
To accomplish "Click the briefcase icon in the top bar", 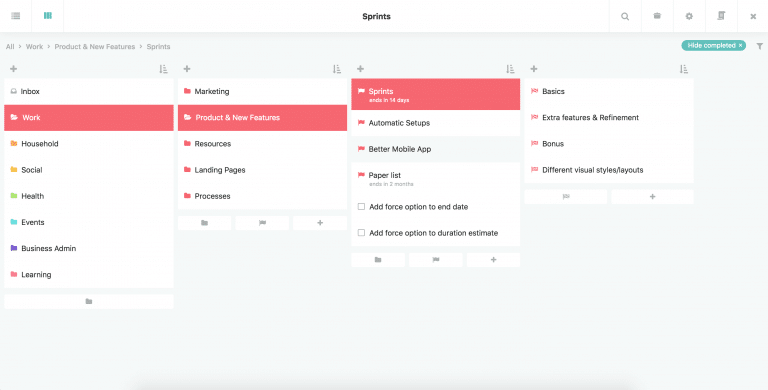I will 657,16.
